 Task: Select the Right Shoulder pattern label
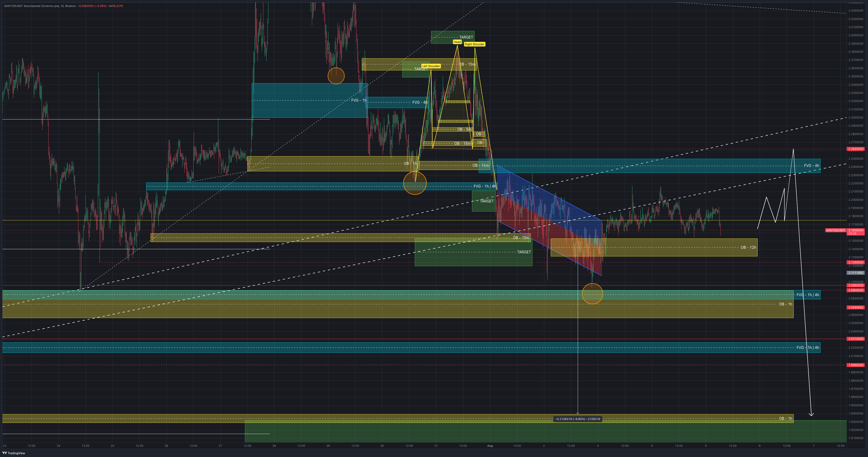pyautogui.click(x=474, y=44)
